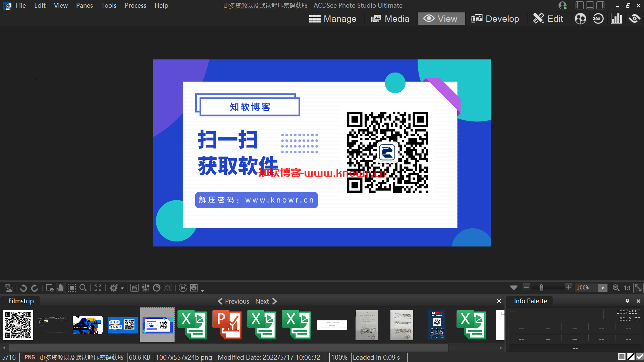The width and height of the screenshot is (644, 362).
Task: Switch to Develop mode
Action: [495, 19]
